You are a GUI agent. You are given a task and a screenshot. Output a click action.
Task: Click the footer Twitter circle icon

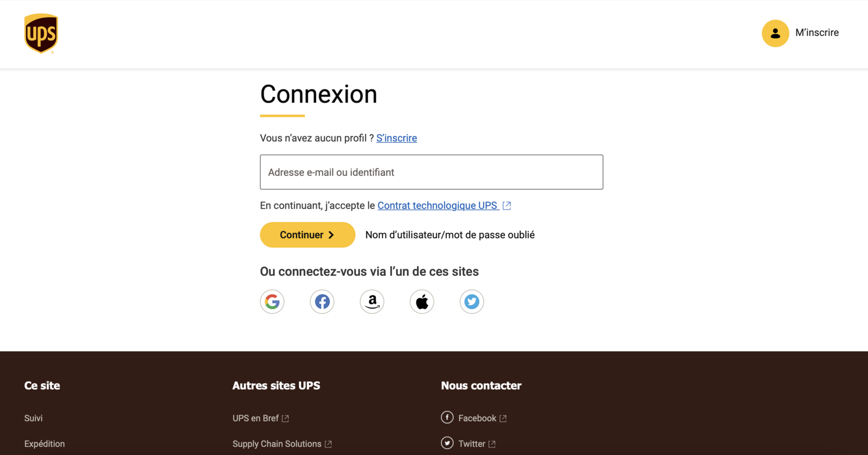pos(447,443)
